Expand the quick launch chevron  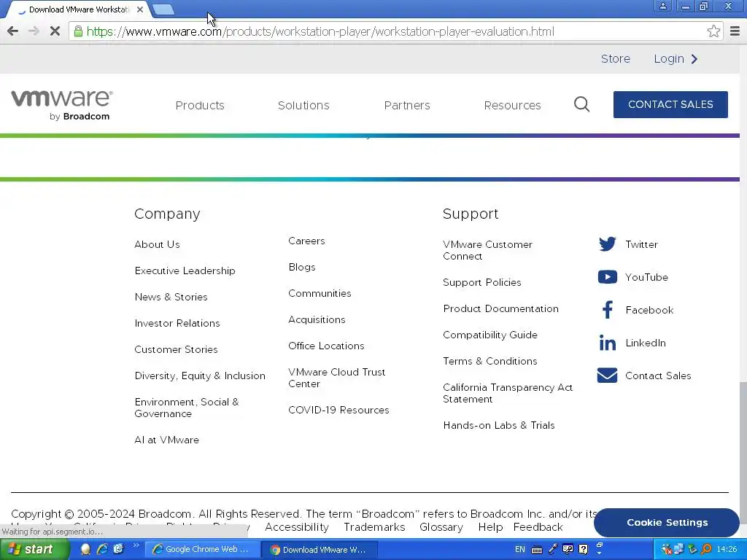click(136, 545)
